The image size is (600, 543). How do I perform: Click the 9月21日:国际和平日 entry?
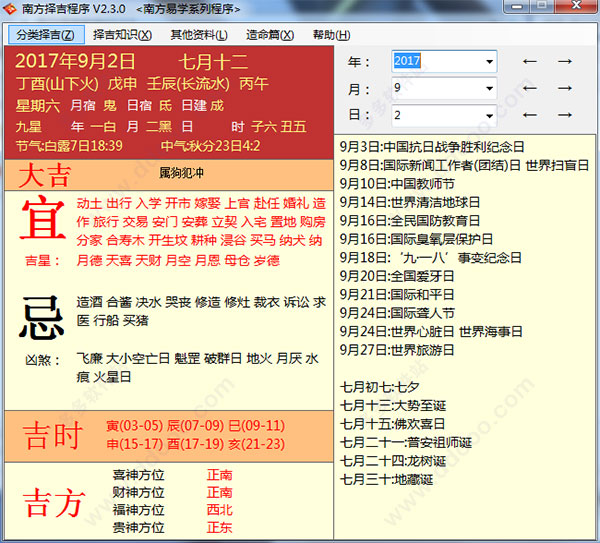[397, 294]
